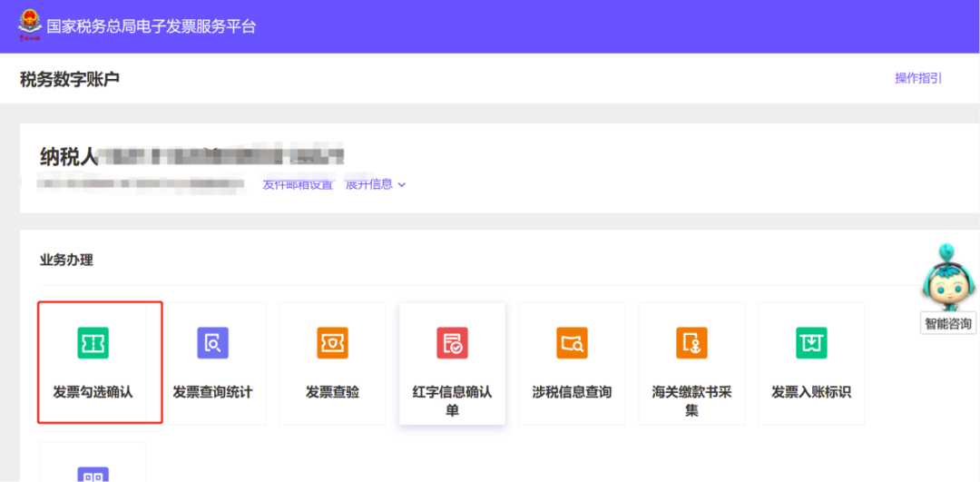This screenshot has width=980, height=482.
Task: Select the 海关缴款书采集 text label
Action: pos(691,401)
